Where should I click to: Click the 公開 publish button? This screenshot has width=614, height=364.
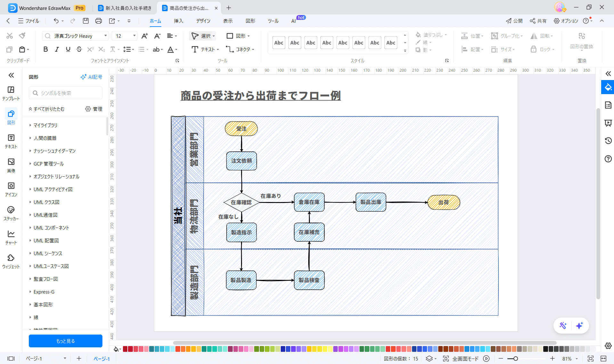514,21
